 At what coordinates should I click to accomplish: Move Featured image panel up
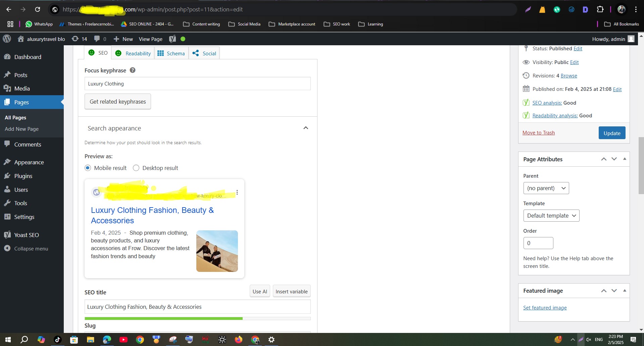point(604,291)
